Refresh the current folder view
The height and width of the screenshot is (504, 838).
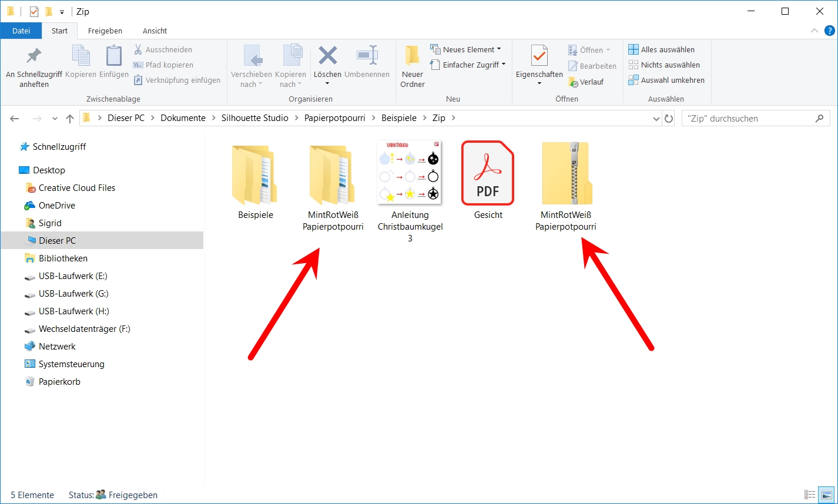[x=669, y=119]
